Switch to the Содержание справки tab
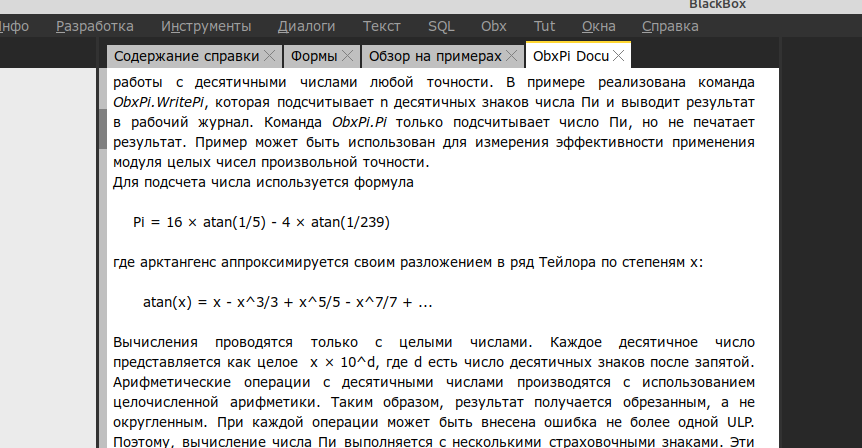Image resolution: width=862 pixels, height=448 pixels. coord(186,56)
